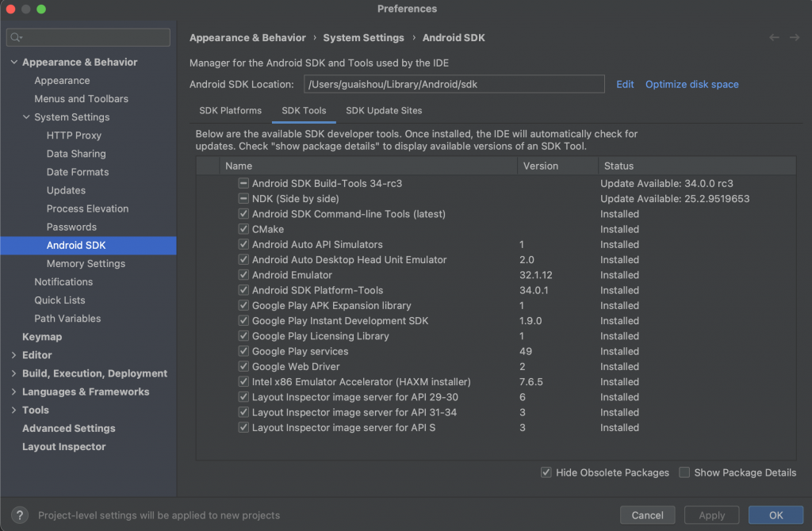Sort by the Name column header
The height and width of the screenshot is (531, 812).
tap(368, 166)
